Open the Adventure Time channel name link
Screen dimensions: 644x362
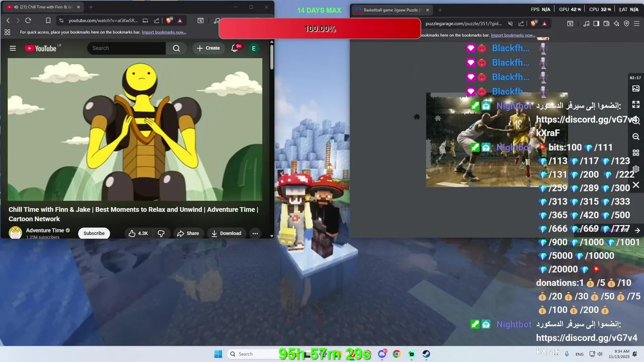tap(45, 230)
